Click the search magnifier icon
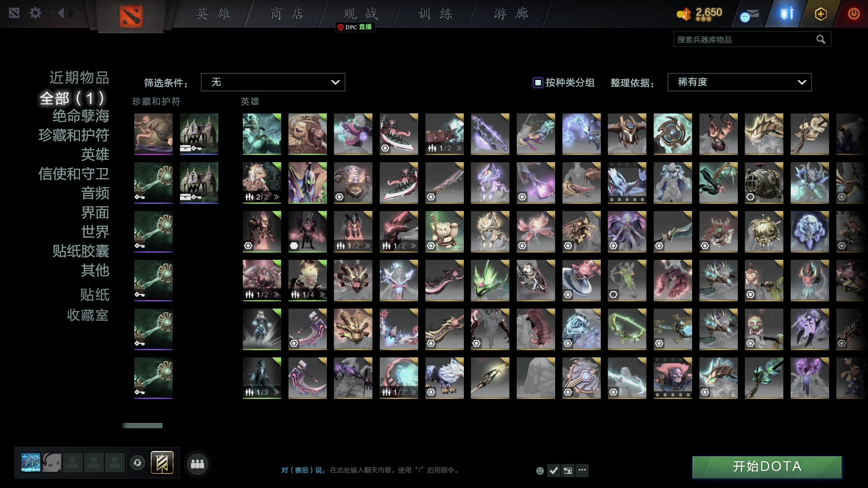This screenshot has width=868, height=488. click(821, 40)
